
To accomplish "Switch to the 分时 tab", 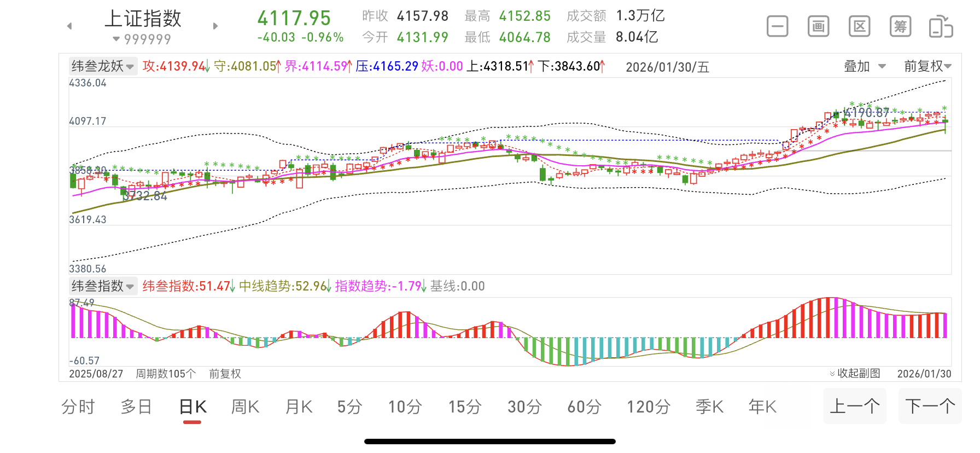I will pos(78,407).
